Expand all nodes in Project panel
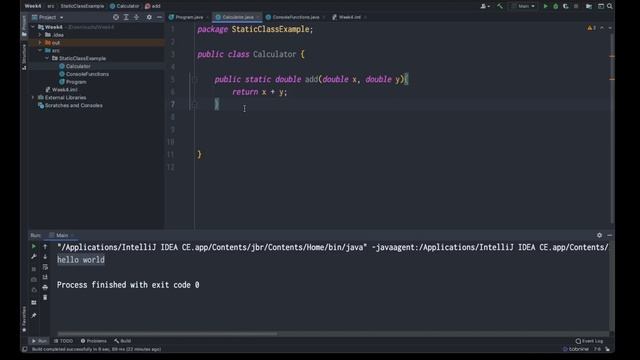The image size is (640, 360). tap(126, 17)
